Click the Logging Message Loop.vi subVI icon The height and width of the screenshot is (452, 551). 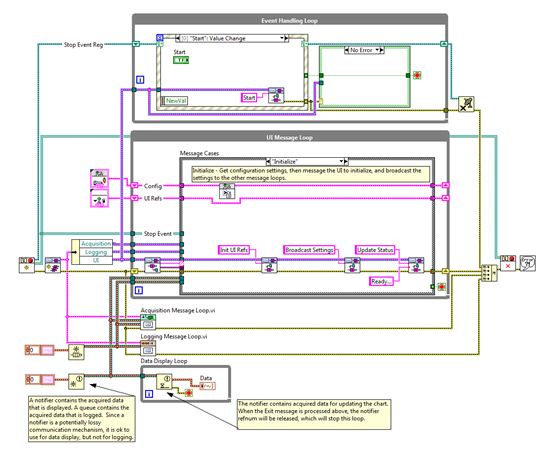click(x=148, y=348)
